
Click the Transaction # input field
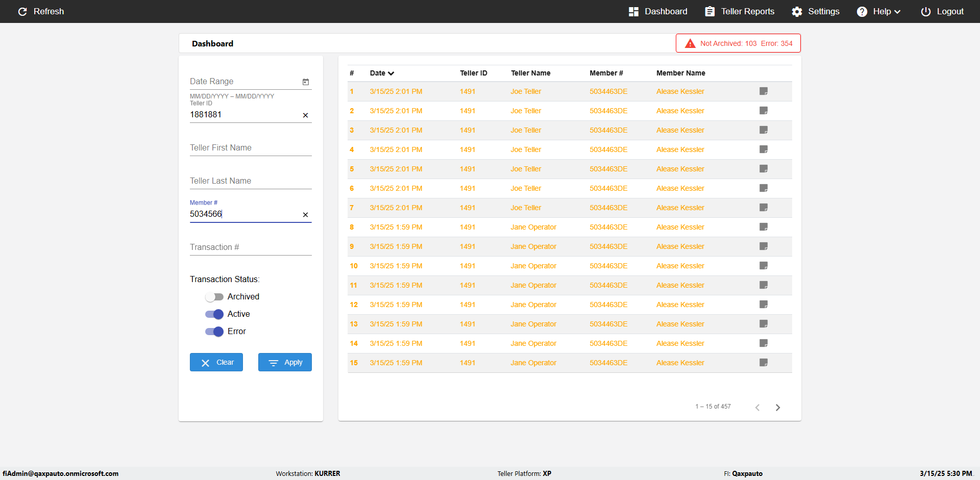pos(250,247)
